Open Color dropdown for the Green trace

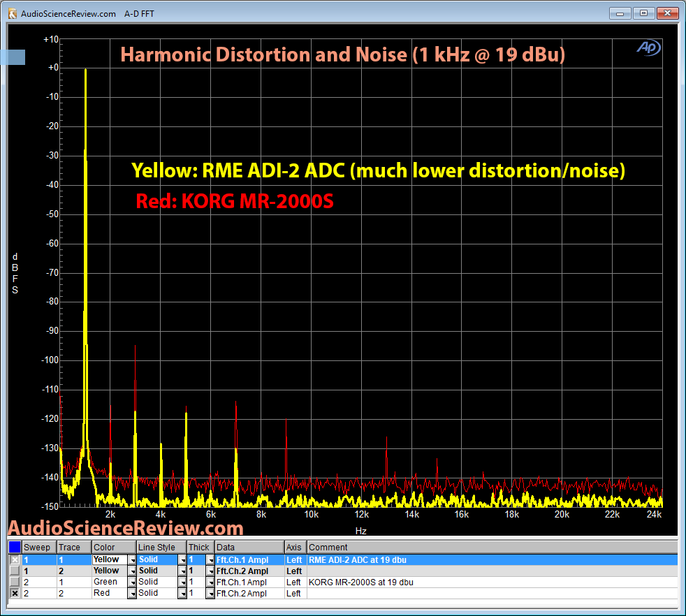(x=132, y=582)
